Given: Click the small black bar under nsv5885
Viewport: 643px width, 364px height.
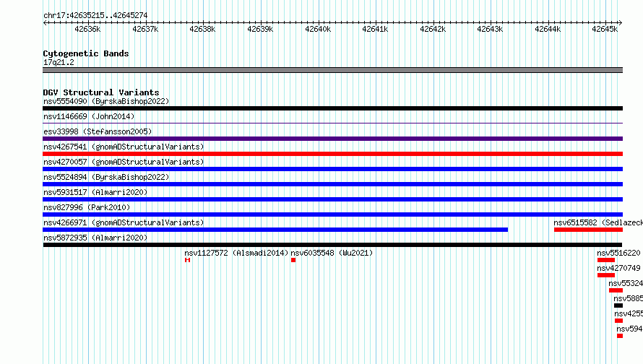Looking at the screenshot, I should pyautogui.click(x=618, y=305).
